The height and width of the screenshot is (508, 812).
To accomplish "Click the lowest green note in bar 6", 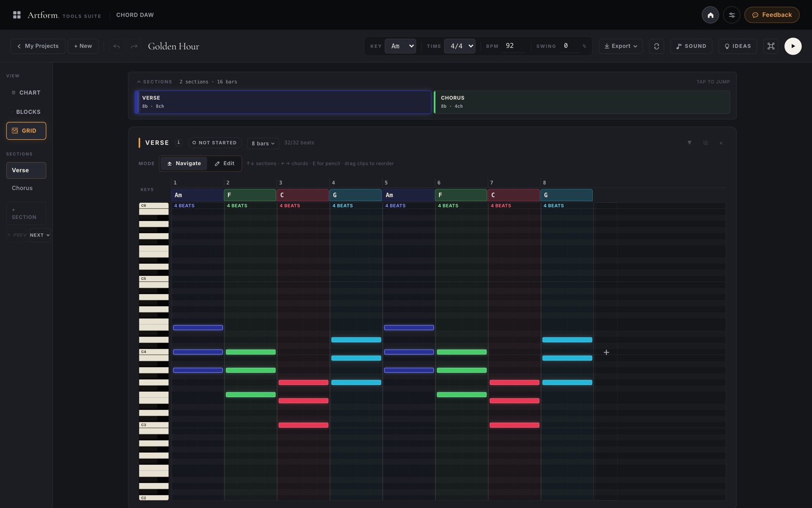I will coord(462,395).
